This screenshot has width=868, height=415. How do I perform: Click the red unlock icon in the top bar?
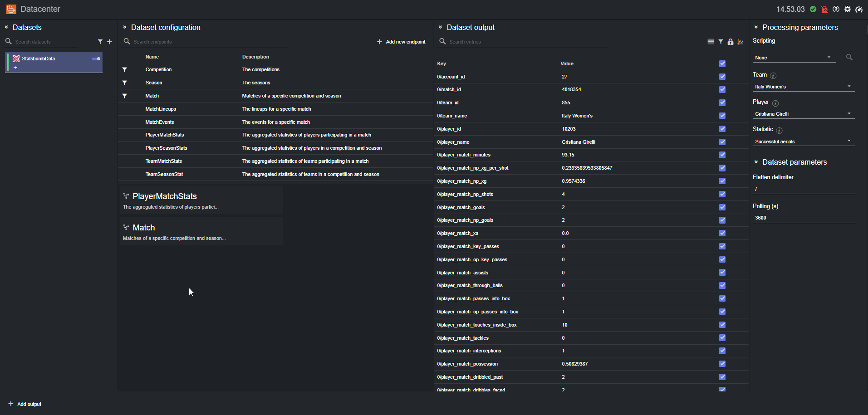(x=824, y=9)
